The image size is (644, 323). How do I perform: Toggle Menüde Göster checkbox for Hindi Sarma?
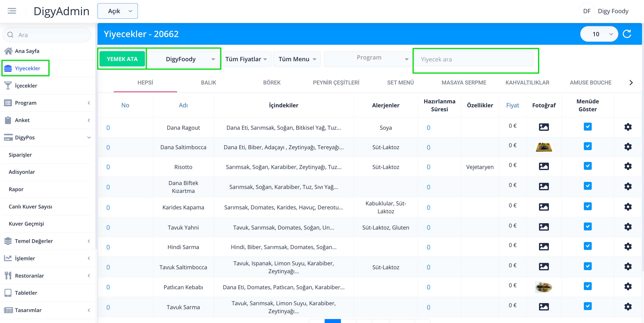click(588, 246)
